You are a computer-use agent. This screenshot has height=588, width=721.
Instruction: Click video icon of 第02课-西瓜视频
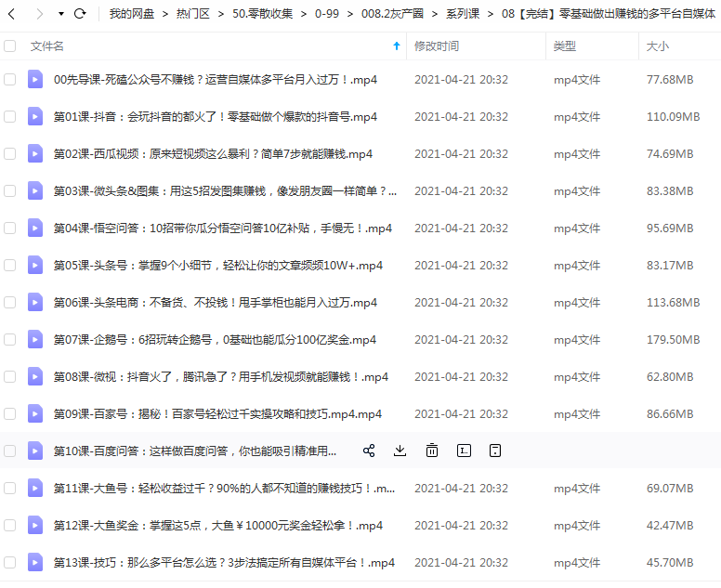[x=35, y=154]
